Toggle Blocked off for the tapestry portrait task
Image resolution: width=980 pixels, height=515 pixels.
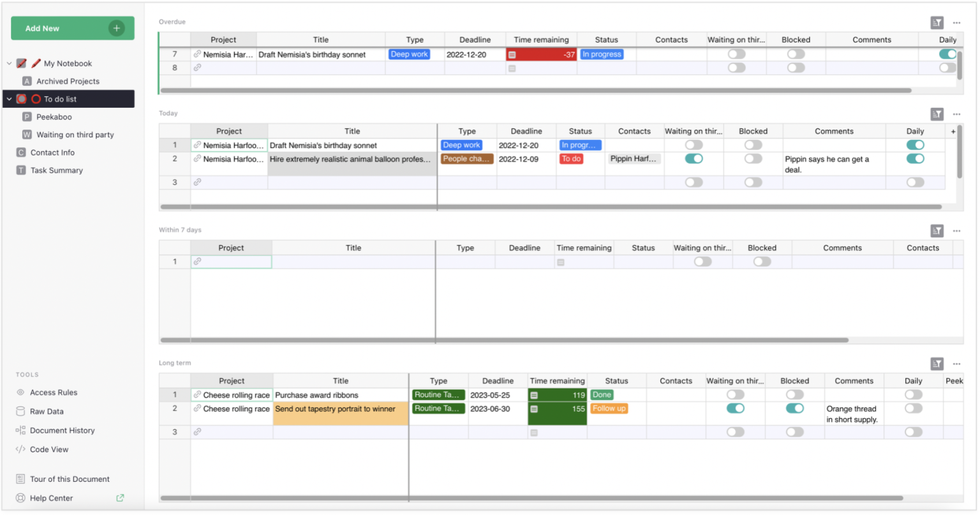794,408
